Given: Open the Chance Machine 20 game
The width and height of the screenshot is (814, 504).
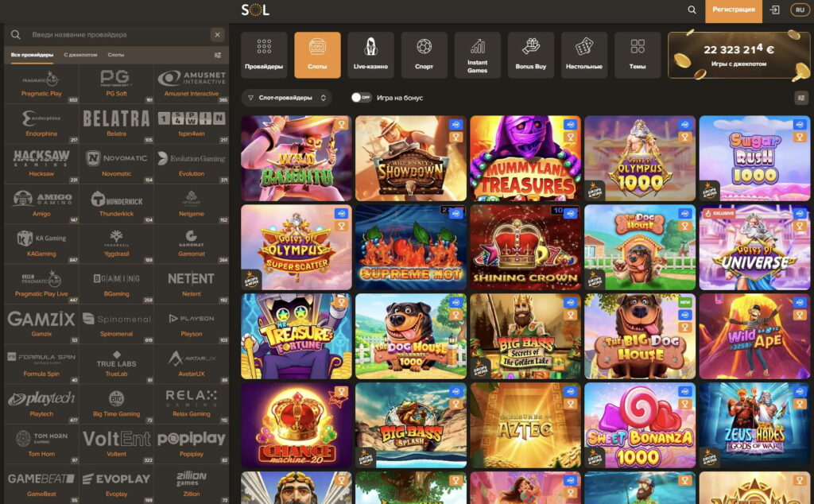Looking at the screenshot, I should coord(296,425).
